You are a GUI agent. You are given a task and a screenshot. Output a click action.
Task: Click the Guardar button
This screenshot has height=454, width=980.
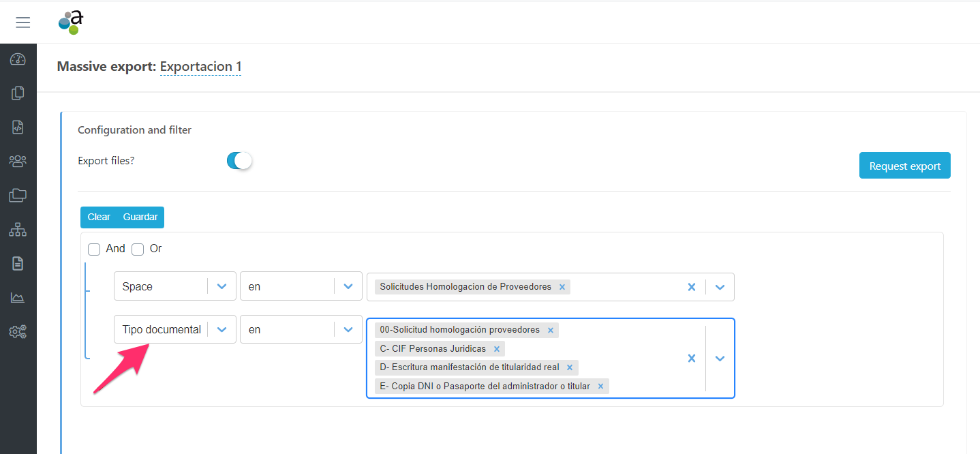point(140,217)
